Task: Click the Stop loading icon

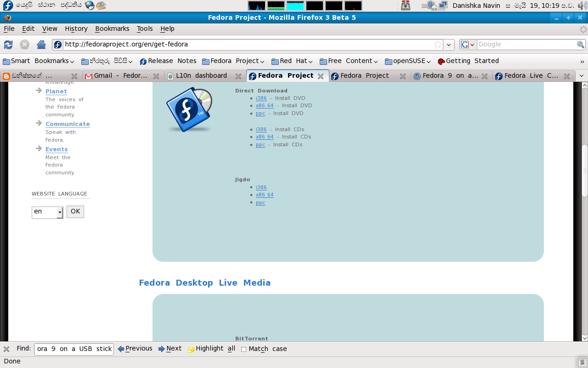Action: coord(25,45)
